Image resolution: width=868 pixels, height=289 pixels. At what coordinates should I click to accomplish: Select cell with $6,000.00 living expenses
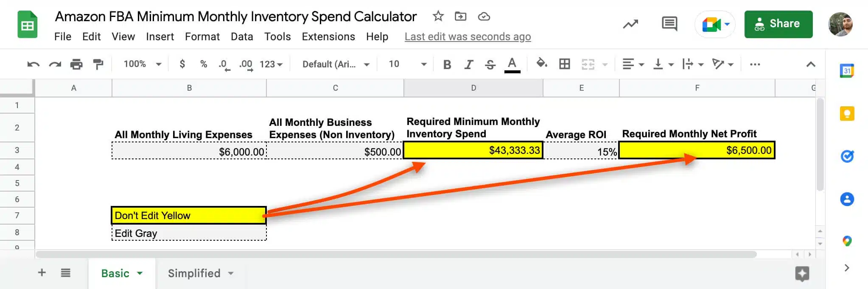pos(189,151)
